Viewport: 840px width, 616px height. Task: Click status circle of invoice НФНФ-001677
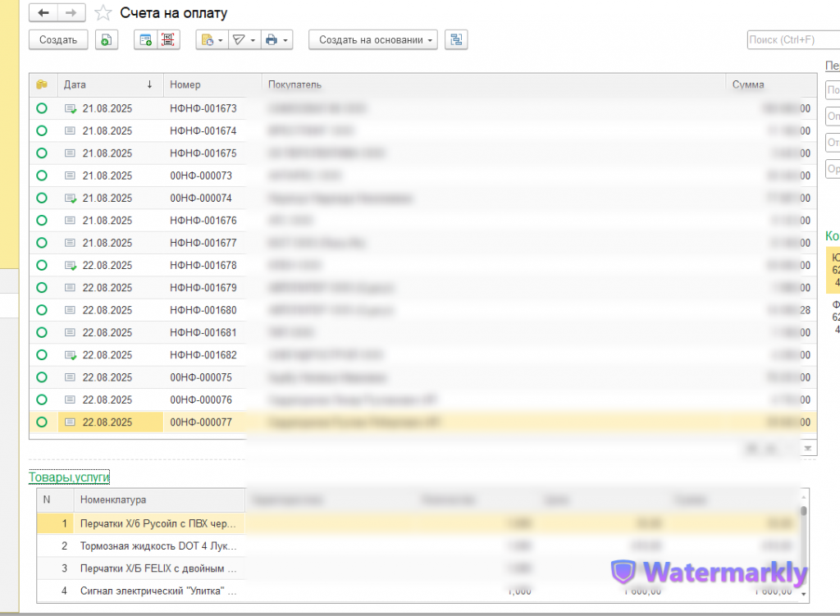coord(42,243)
